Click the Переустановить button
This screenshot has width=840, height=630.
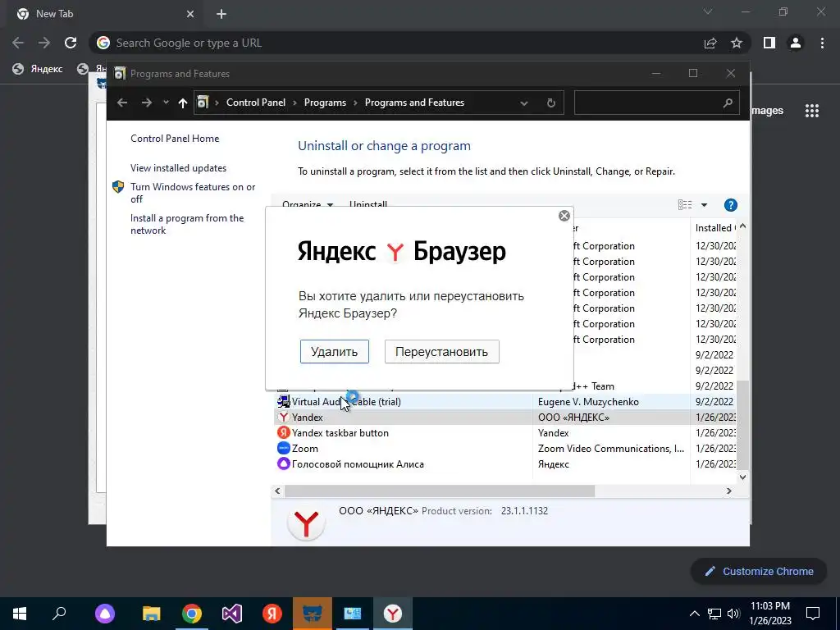441,351
